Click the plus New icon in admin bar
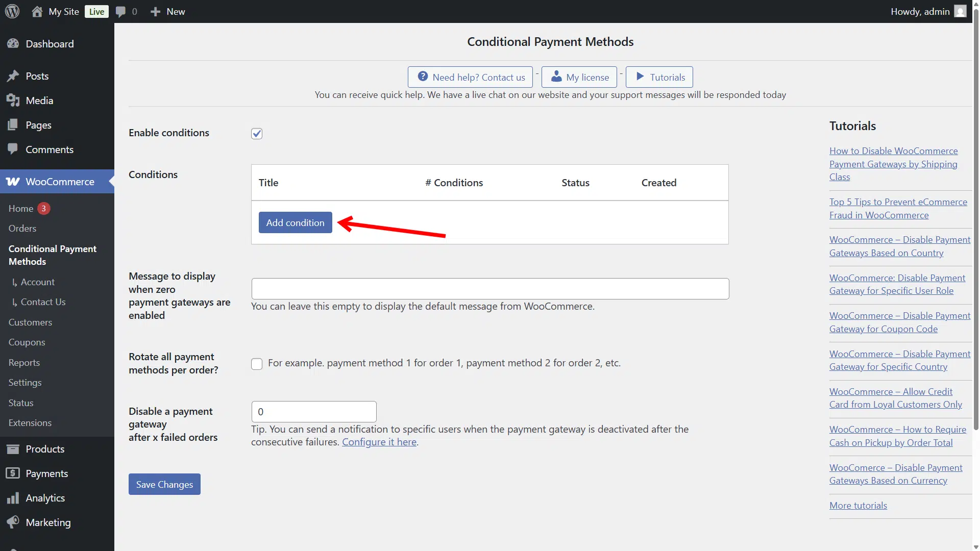The image size is (980, 551). pos(155,11)
